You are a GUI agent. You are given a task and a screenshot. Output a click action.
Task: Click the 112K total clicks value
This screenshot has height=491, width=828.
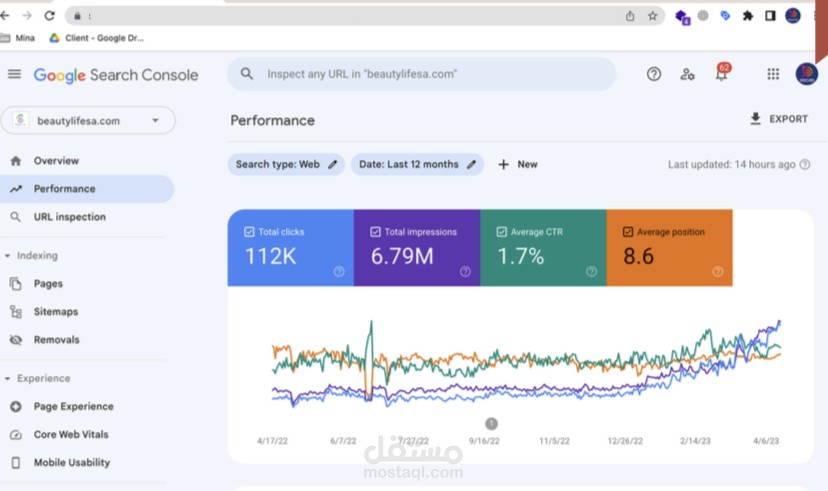pos(271,257)
